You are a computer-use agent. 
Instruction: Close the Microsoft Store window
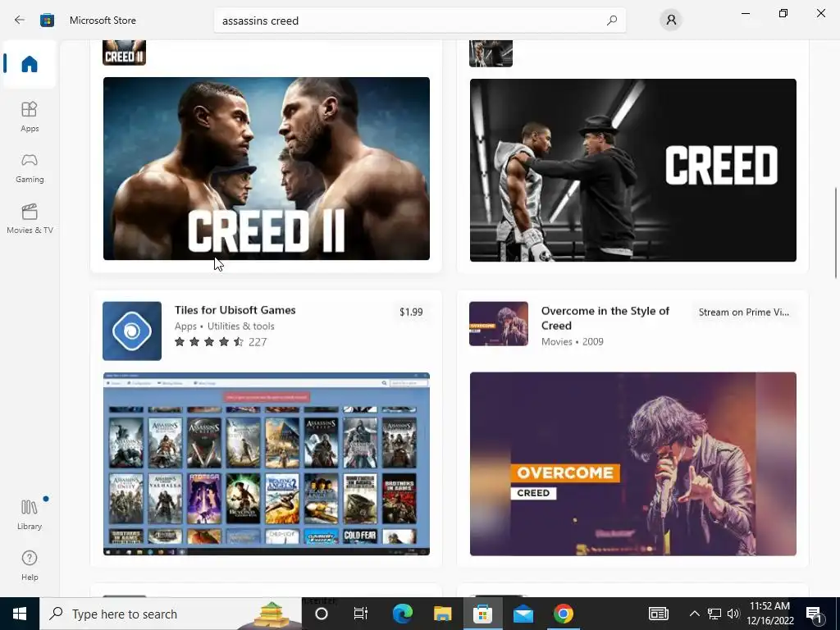click(820, 13)
